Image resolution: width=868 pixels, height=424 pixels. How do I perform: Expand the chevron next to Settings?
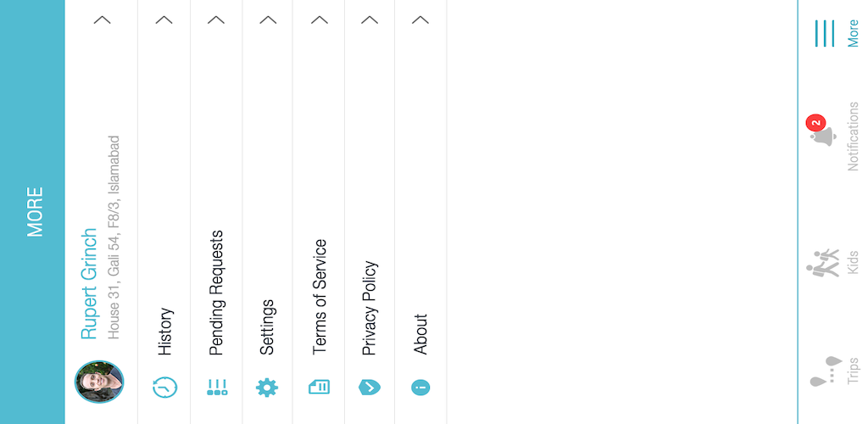tap(268, 20)
